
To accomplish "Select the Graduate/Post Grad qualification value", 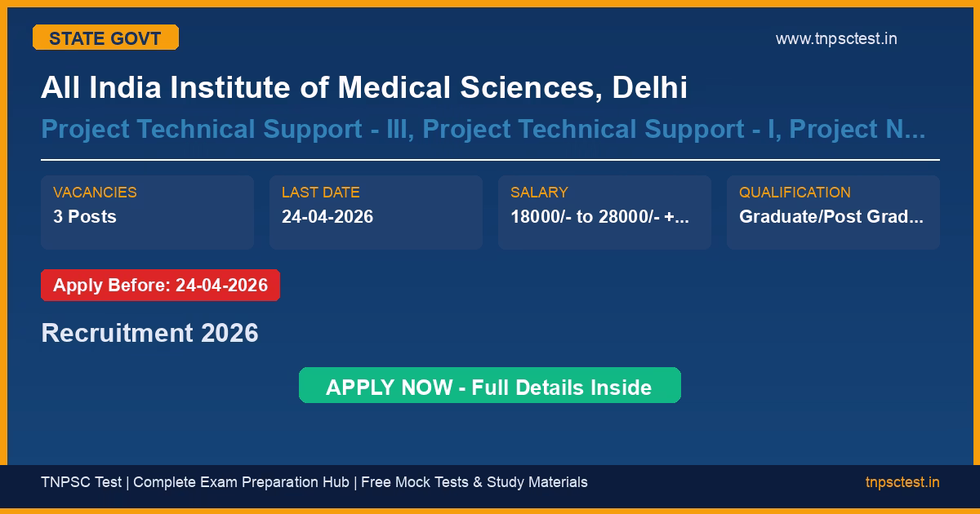I will point(831,216).
